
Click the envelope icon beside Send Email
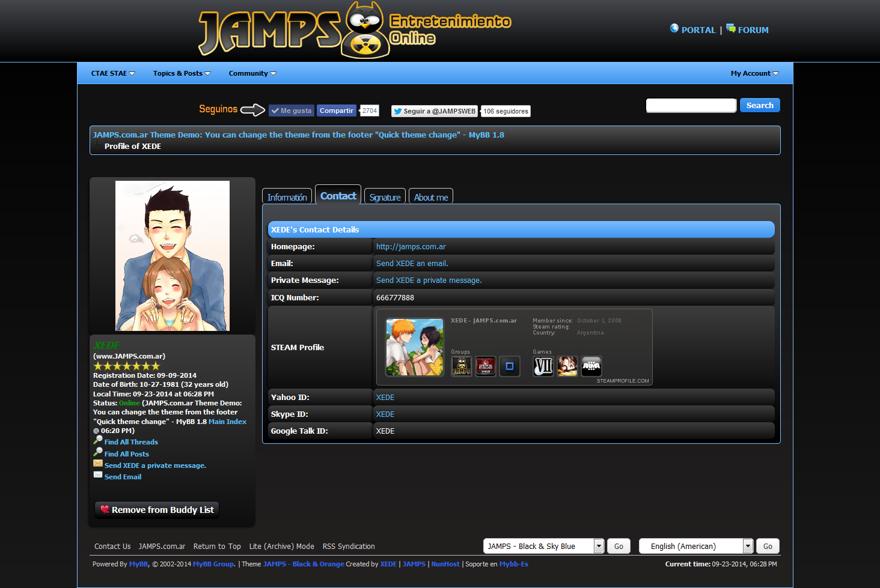[98, 475]
